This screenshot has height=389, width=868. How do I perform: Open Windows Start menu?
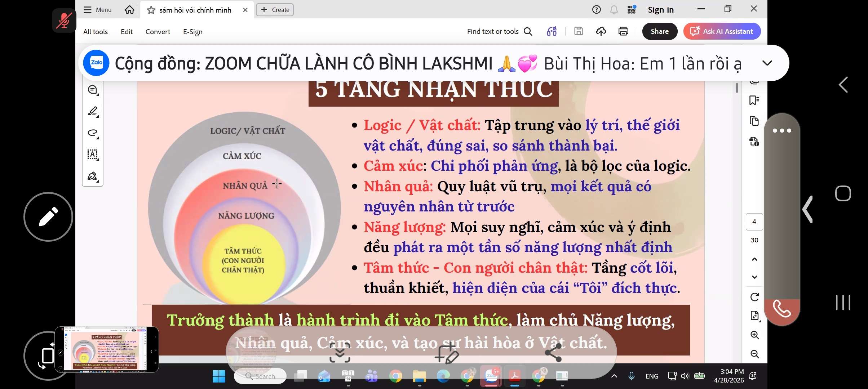coord(219,376)
